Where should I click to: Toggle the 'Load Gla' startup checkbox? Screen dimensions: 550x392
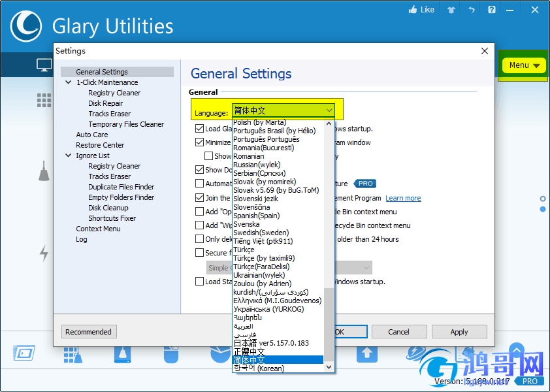pos(200,129)
